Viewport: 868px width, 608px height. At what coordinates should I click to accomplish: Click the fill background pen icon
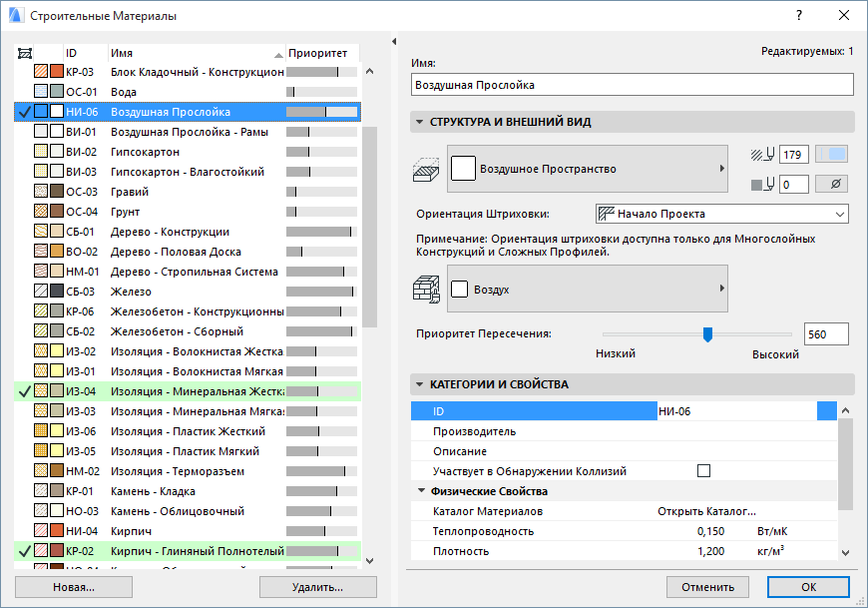[763, 184]
